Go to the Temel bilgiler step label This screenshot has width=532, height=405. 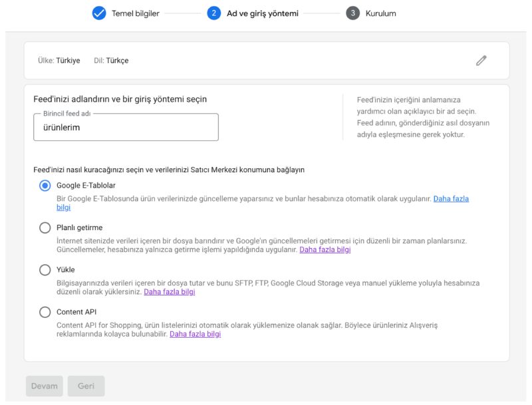click(134, 13)
